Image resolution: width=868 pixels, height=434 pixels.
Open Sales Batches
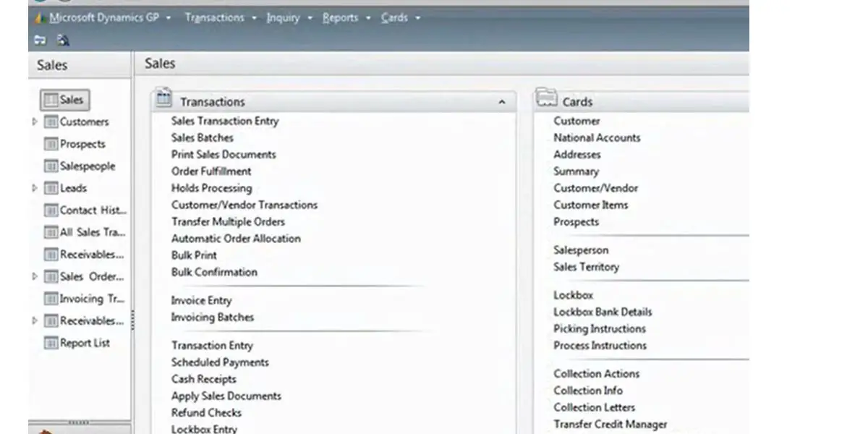[x=203, y=137]
